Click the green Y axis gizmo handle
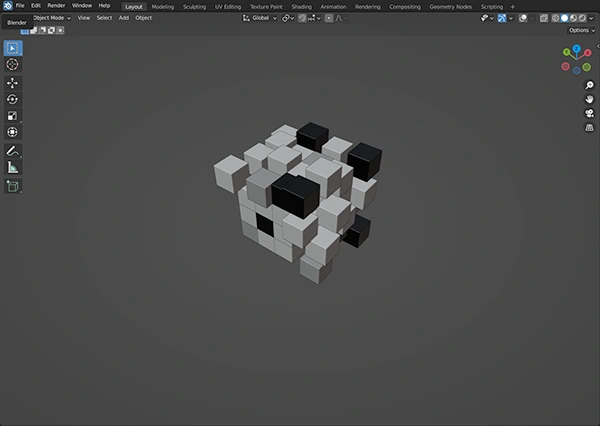Screen dimensions: 600x426 567,52
